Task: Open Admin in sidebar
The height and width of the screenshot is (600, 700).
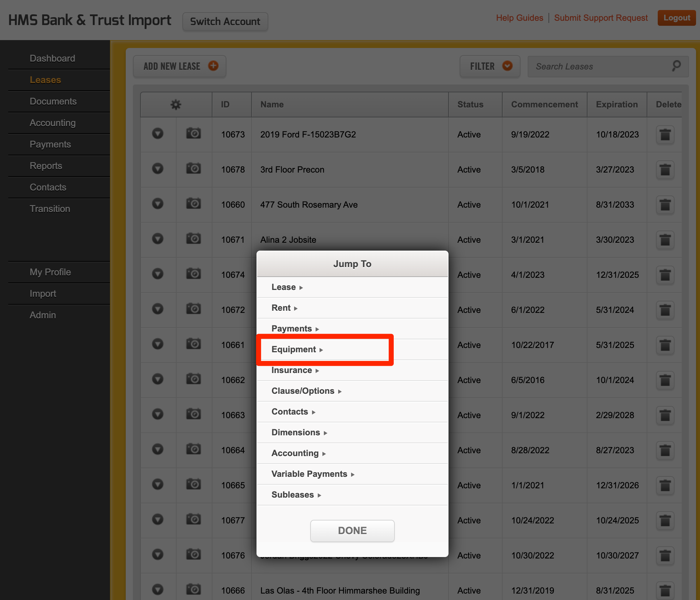Action: pyautogui.click(x=43, y=315)
